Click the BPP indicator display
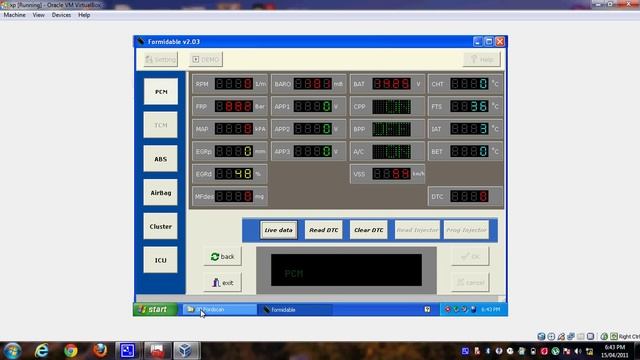 tap(391, 129)
